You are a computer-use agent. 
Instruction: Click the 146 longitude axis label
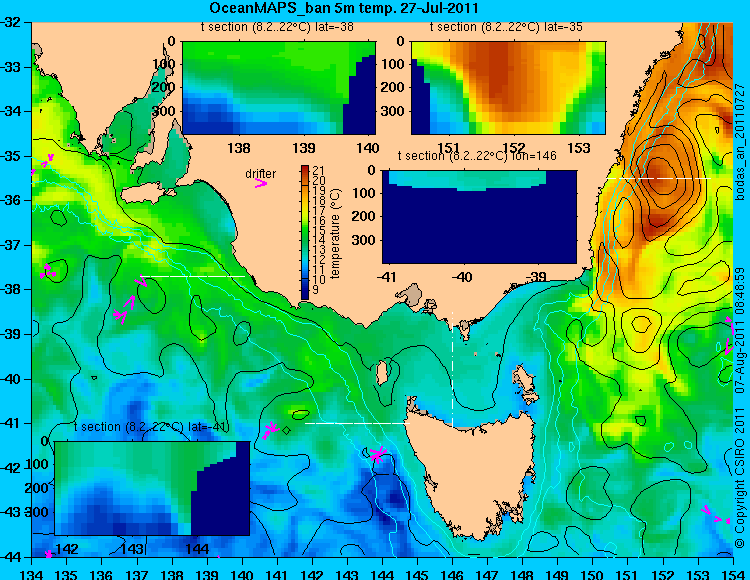point(452,574)
